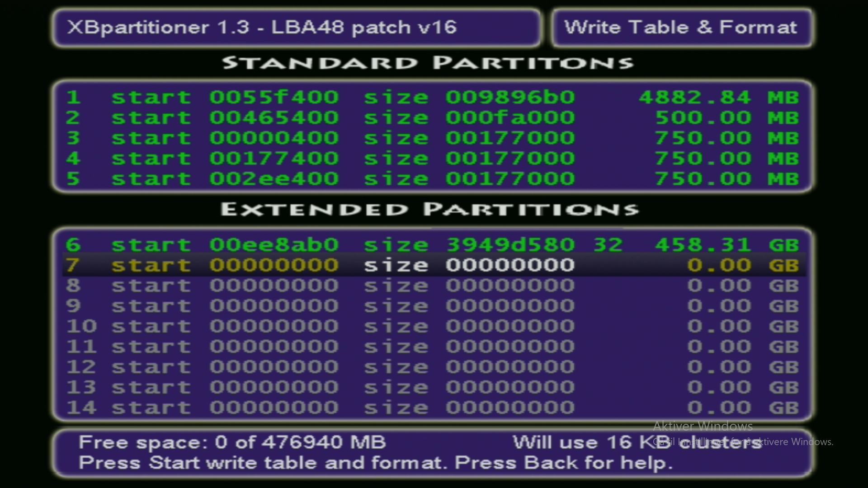This screenshot has height=488, width=868.
Task: Click the XBpartitioner 1.3 title box
Action: coord(297,28)
